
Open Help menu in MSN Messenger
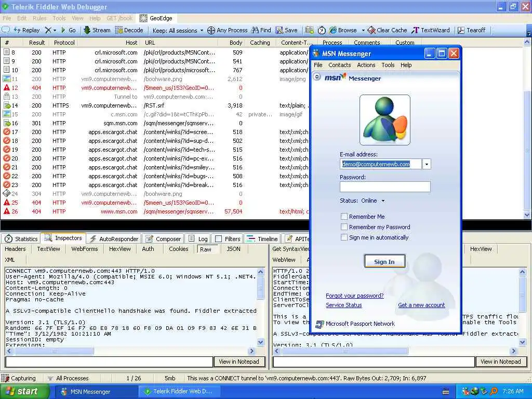[406, 65]
